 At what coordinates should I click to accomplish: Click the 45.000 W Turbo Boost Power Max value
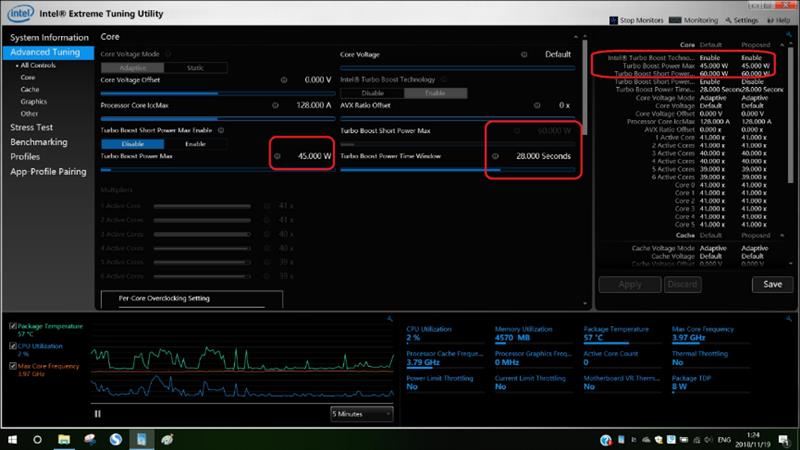tap(314, 156)
